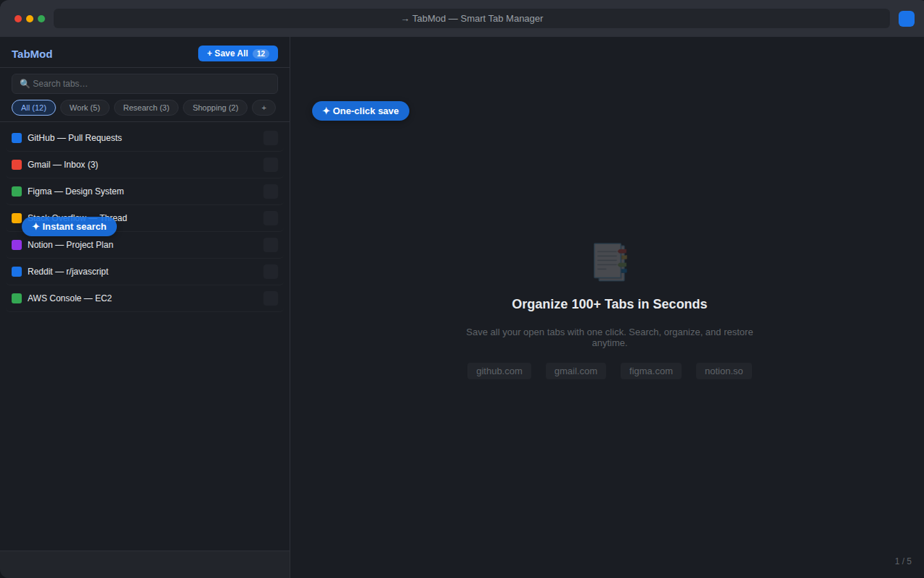The width and height of the screenshot is (924, 578).
Task: Click the GitHub blue favicon
Action: click(x=17, y=138)
